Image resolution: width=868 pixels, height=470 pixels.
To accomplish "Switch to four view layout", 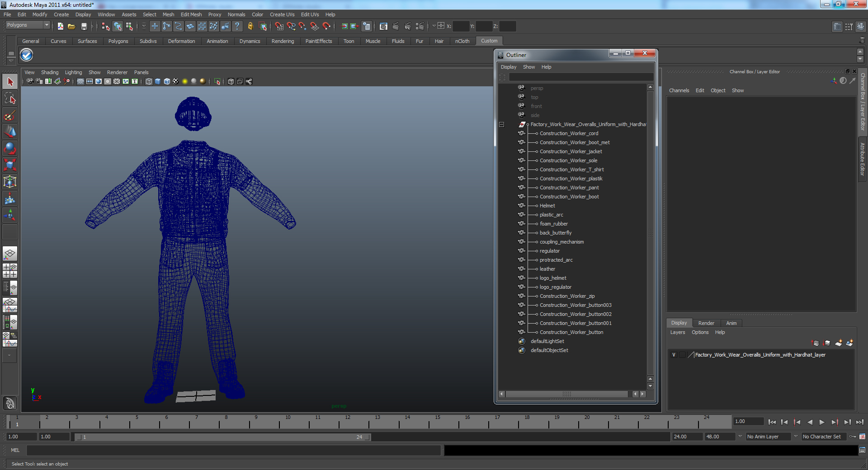I will (10, 270).
